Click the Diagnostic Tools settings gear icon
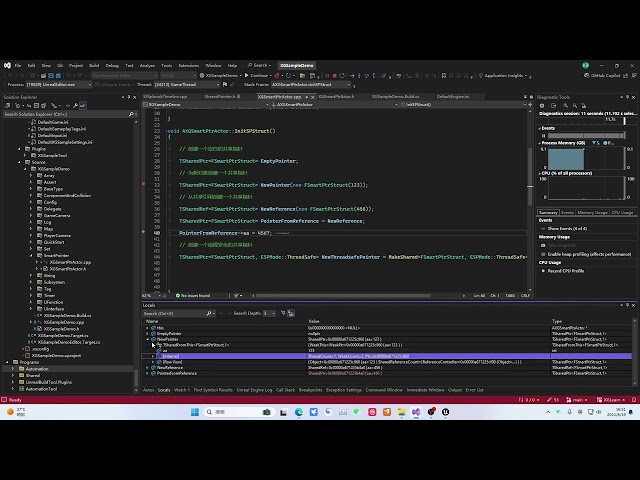The width and height of the screenshot is (640, 480). 542,106
